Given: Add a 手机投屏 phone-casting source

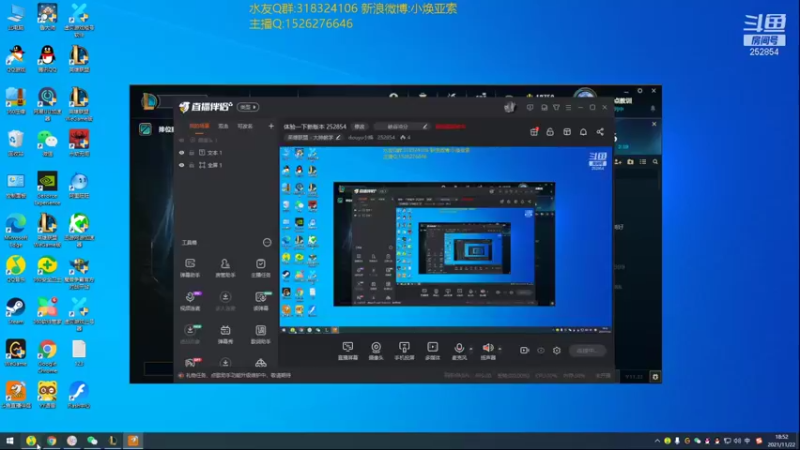Looking at the screenshot, I should coord(404,351).
